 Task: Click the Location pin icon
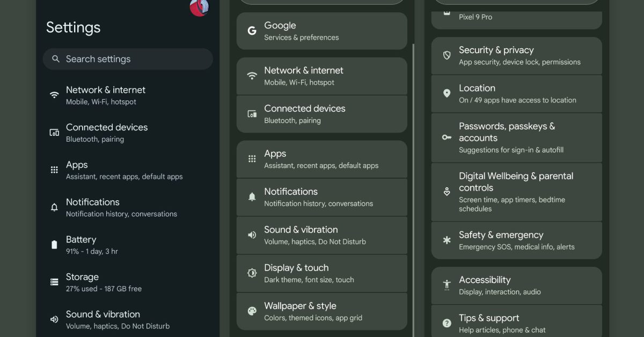447,93
